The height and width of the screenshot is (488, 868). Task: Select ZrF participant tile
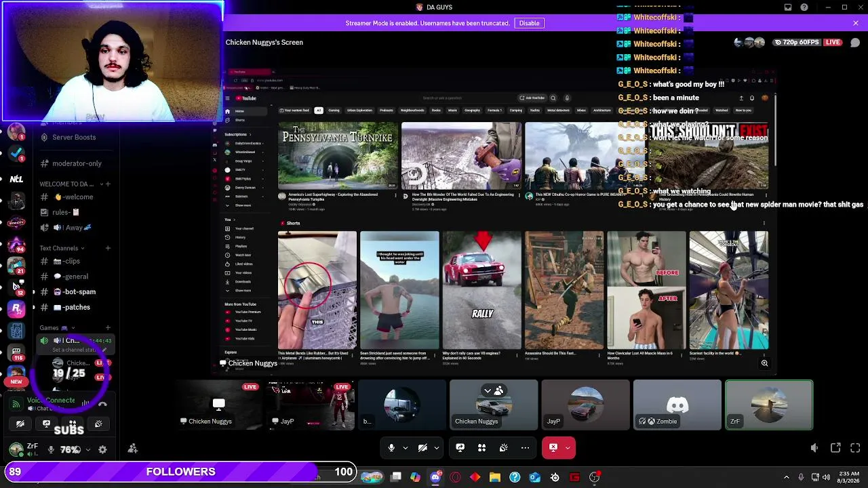(x=769, y=405)
